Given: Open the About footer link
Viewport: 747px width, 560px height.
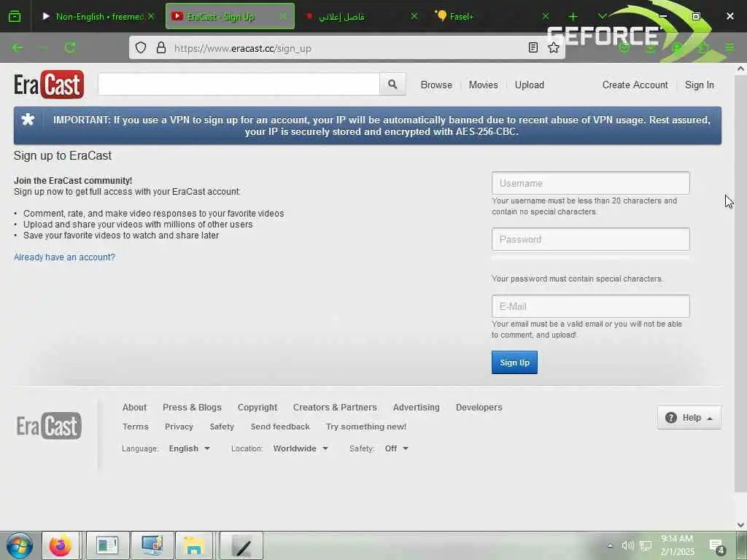Looking at the screenshot, I should pyautogui.click(x=134, y=408).
